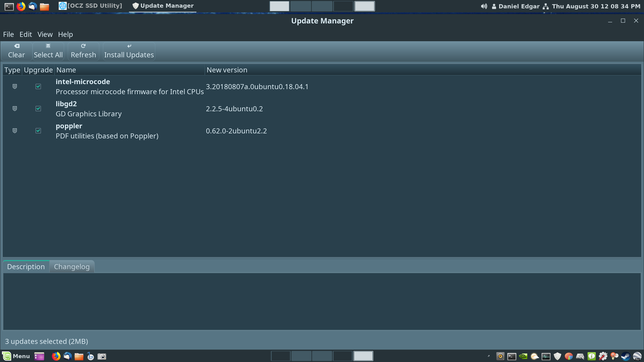This screenshot has width=644, height=362.
Task: Click the disk utility wrench tray icon
Action: (x=580, y=356)
